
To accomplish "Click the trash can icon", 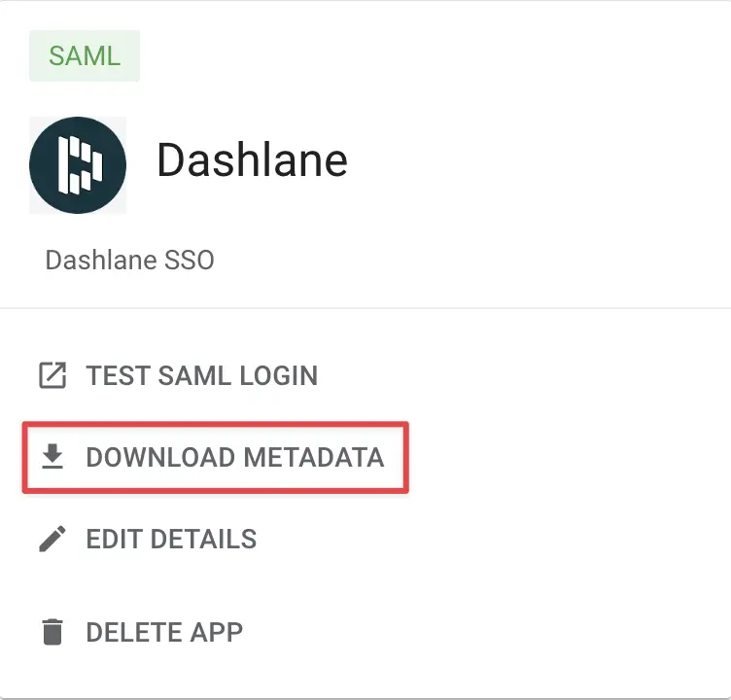I will tap(52, 632).
